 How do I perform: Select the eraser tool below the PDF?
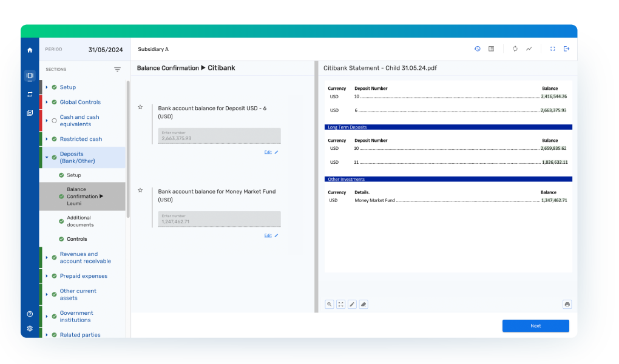pos(364,305)
